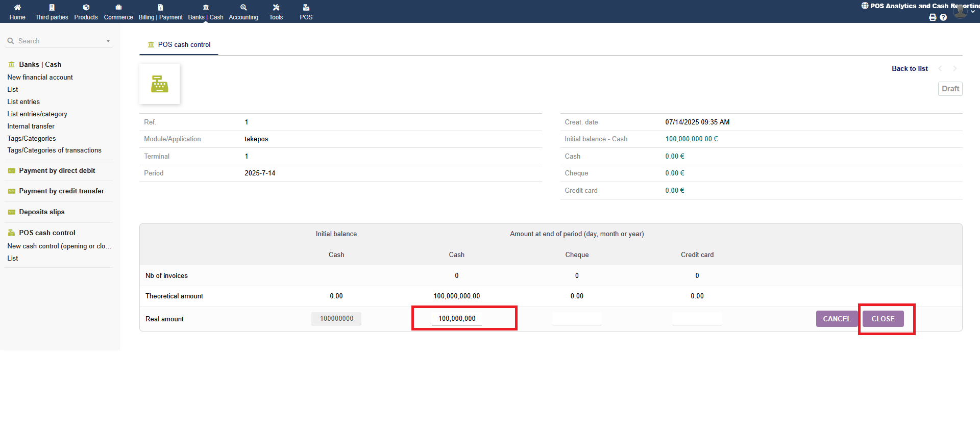The image size is (980, 433).
Task: Open the Home dashboard icon
Action: pos(17,8)
